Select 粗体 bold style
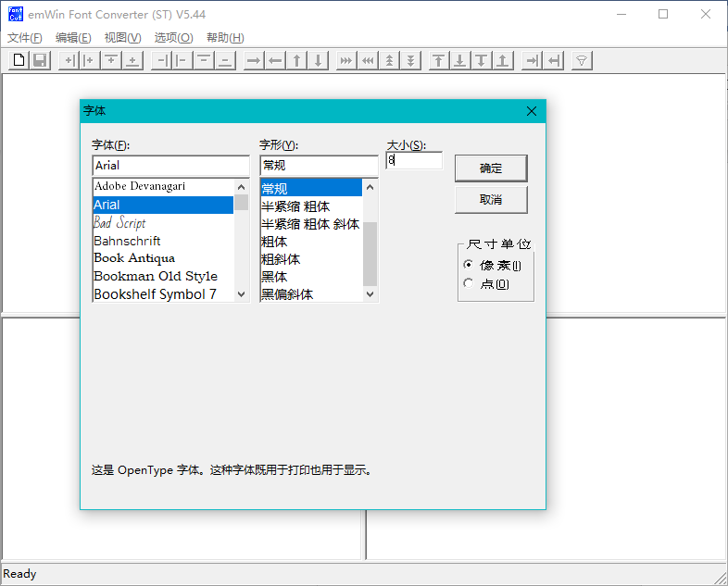This screenshot has width=728, height=586. coord(311,242)
